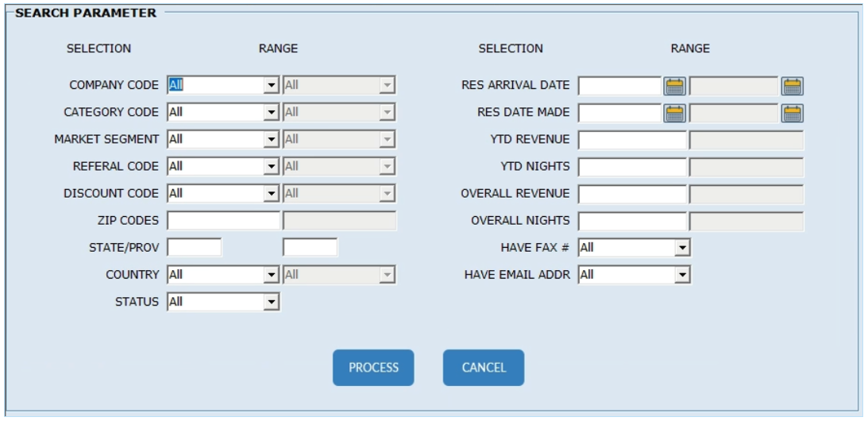Screen dimensions: 868x421
Task: Open calendar for RES ARRIVAL DATE selection
Action: coord(674,86)
